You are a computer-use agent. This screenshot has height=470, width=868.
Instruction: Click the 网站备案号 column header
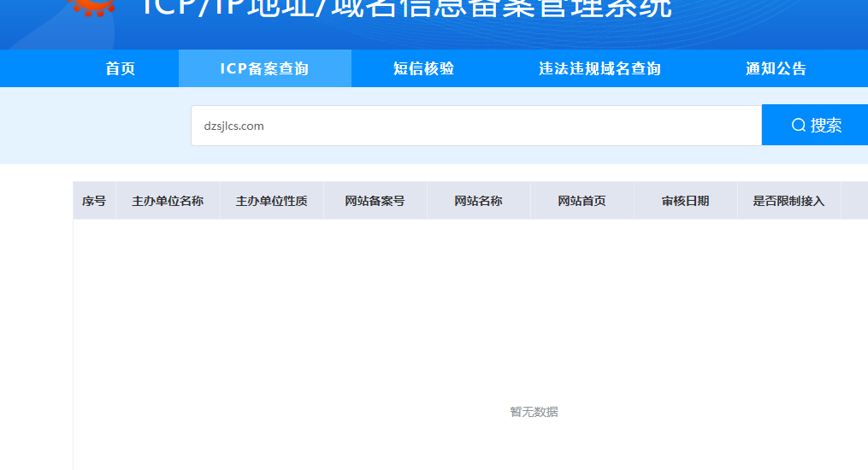[x=375, y=202]
